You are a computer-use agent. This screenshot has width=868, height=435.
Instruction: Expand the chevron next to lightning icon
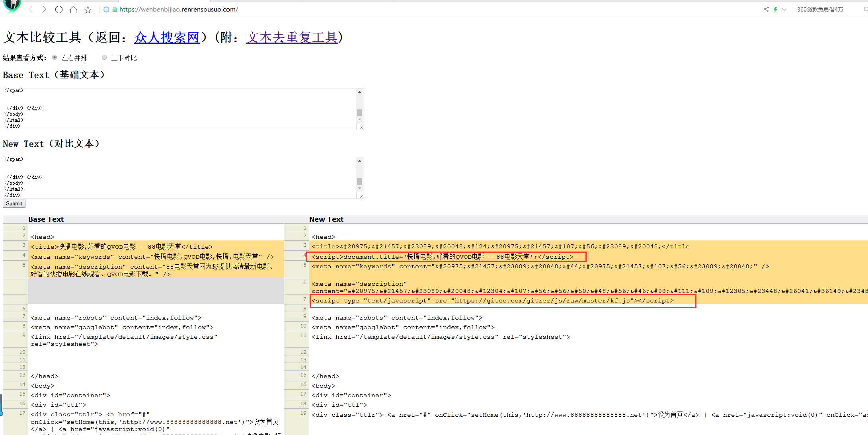pyautogui.click(x=784, y=9)
